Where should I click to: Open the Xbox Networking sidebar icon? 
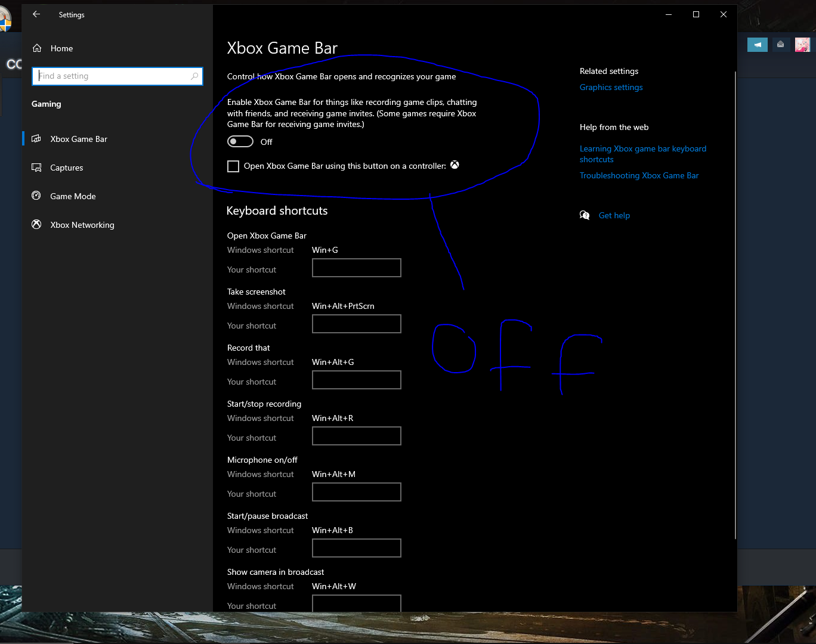(36, 225)
